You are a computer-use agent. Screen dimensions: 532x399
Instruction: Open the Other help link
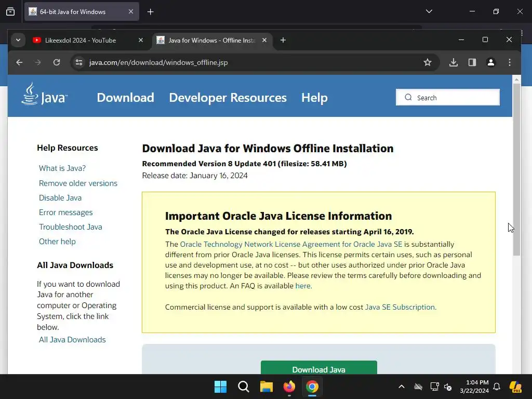(x=57, y=242)
